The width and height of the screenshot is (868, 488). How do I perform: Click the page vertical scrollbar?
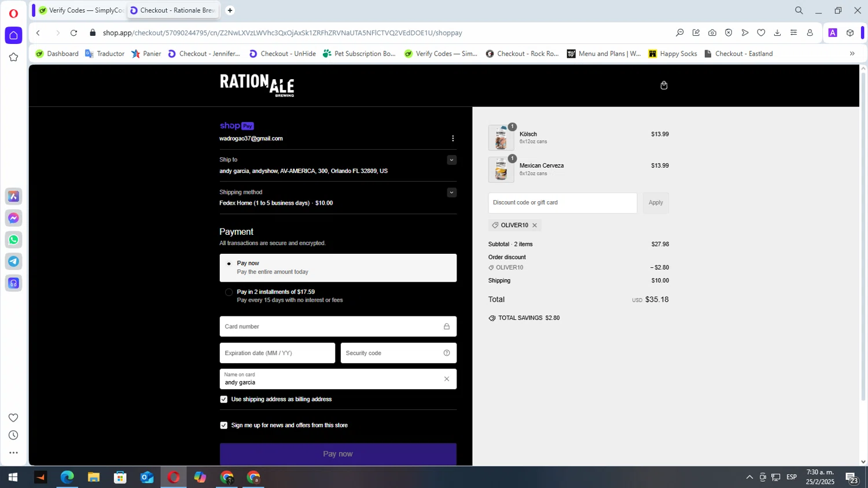click(863, 235)
